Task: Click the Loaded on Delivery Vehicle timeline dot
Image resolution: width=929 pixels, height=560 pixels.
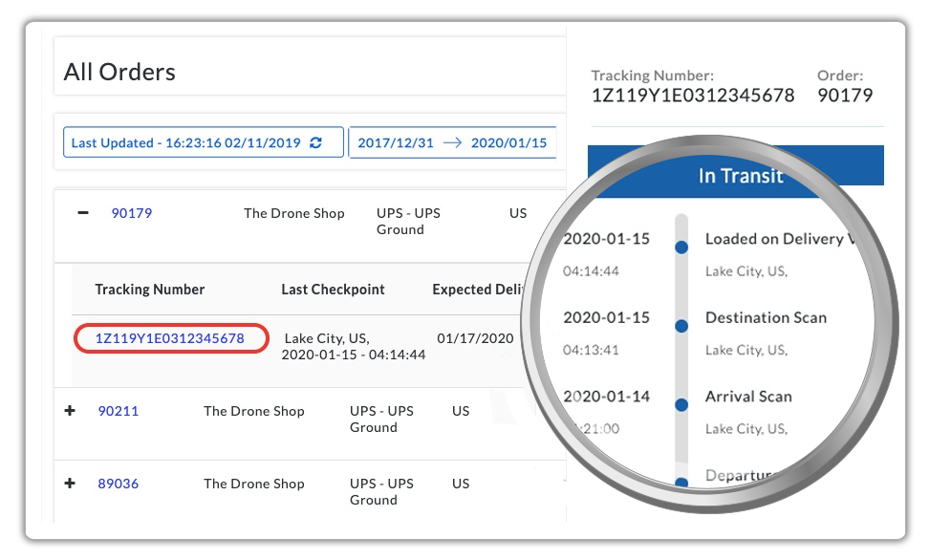Action: (681, 248)
